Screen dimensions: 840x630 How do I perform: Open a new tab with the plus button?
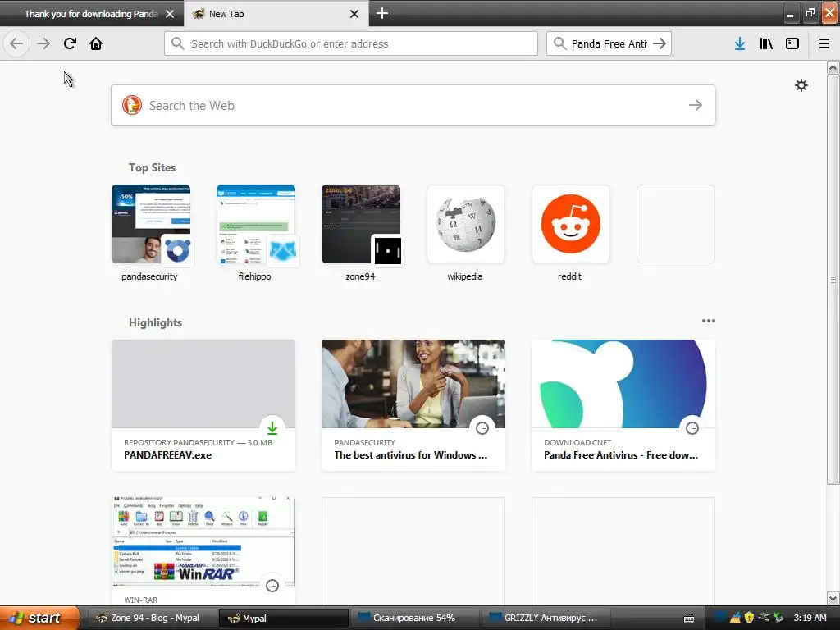coord(382,13)
